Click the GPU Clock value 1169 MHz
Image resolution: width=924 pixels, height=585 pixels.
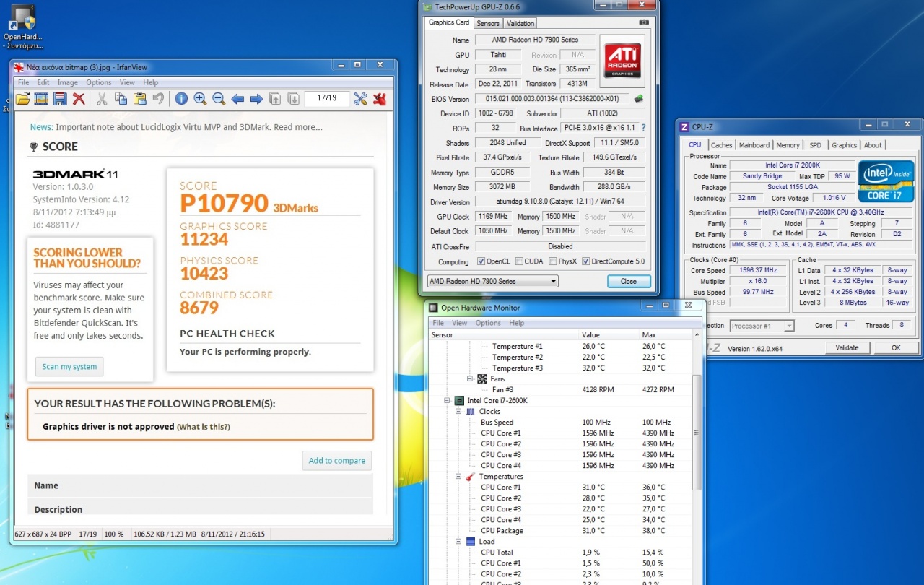(492, 217)
